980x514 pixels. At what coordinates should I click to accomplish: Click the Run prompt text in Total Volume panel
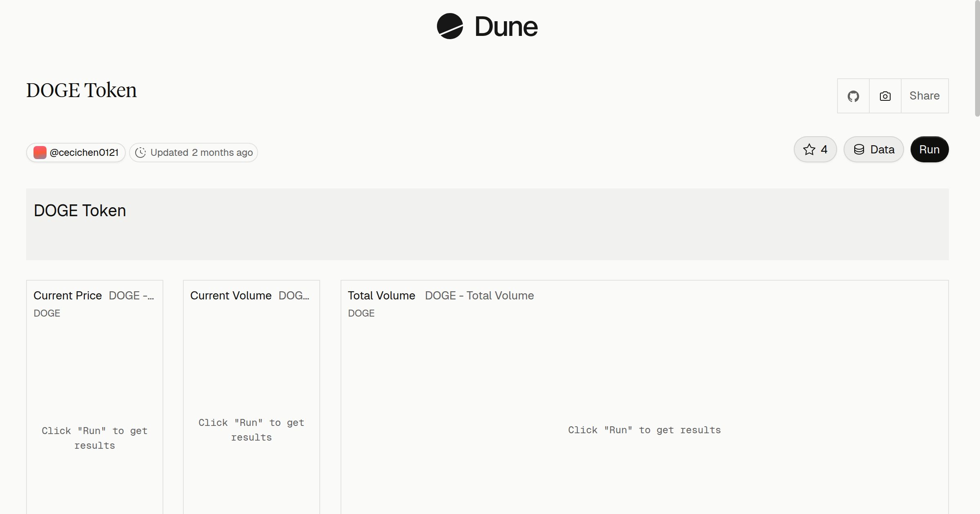644,430
